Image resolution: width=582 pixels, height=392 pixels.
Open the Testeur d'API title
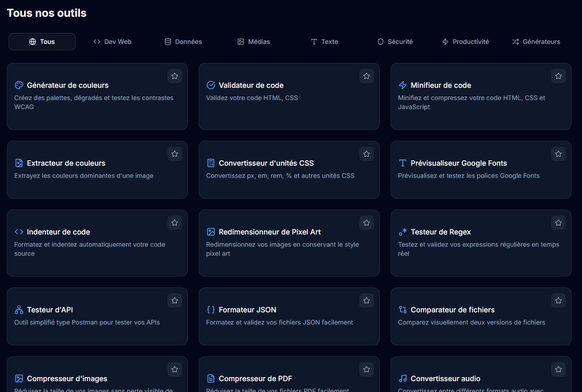coord(50,310)
